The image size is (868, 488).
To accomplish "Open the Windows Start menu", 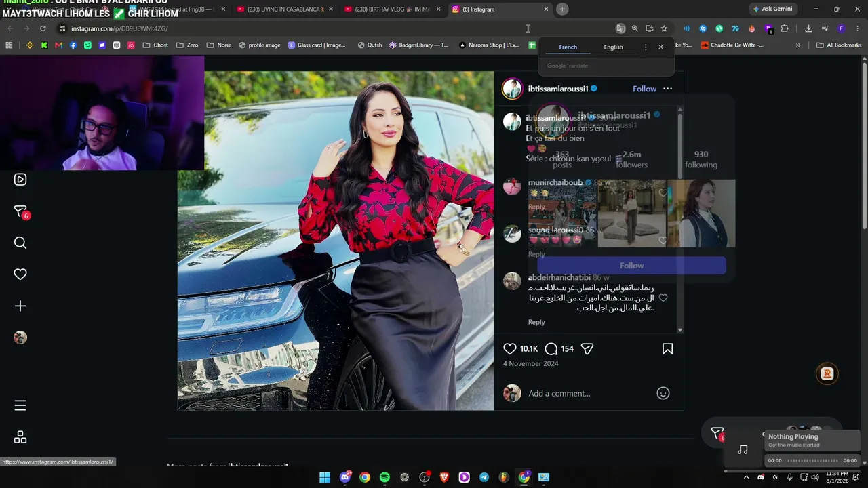I will [325, 477].
